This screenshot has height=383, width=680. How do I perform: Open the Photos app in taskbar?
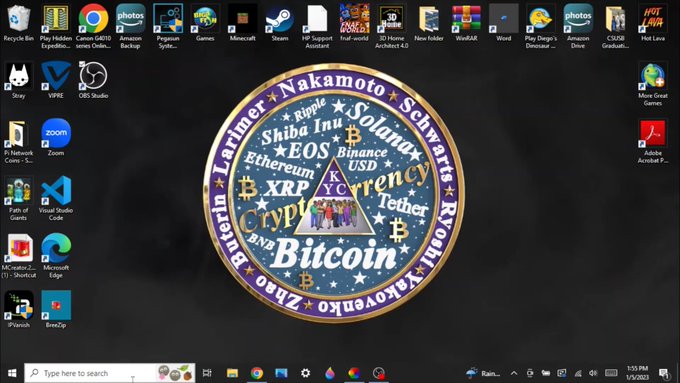pyautogui.click(x=281, y=373)
